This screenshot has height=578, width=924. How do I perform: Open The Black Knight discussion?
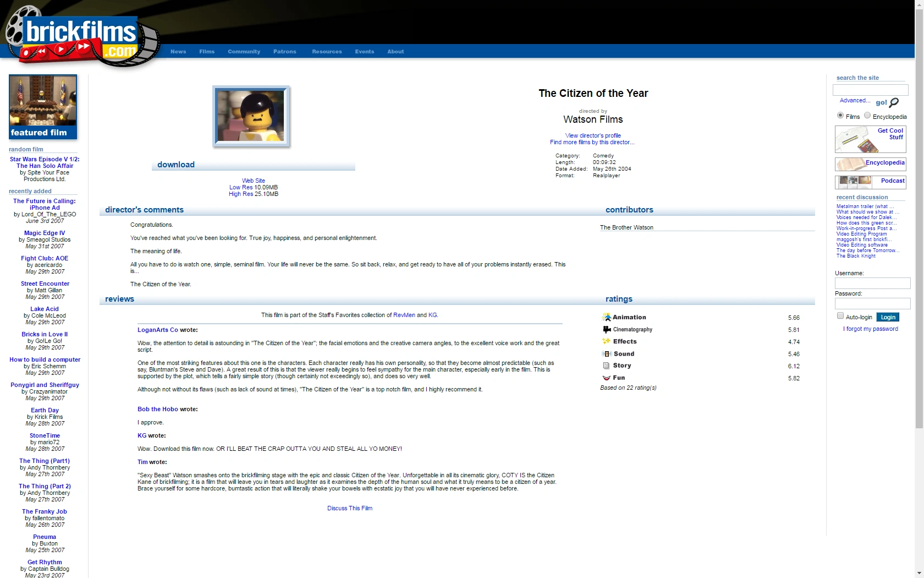pyautogui.click(x=856, y=256)
